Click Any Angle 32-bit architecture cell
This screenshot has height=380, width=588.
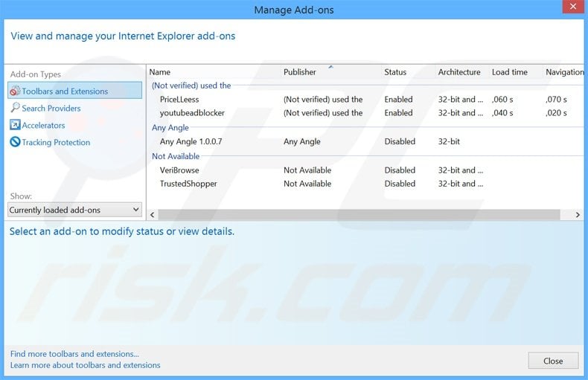coord(449,141)
